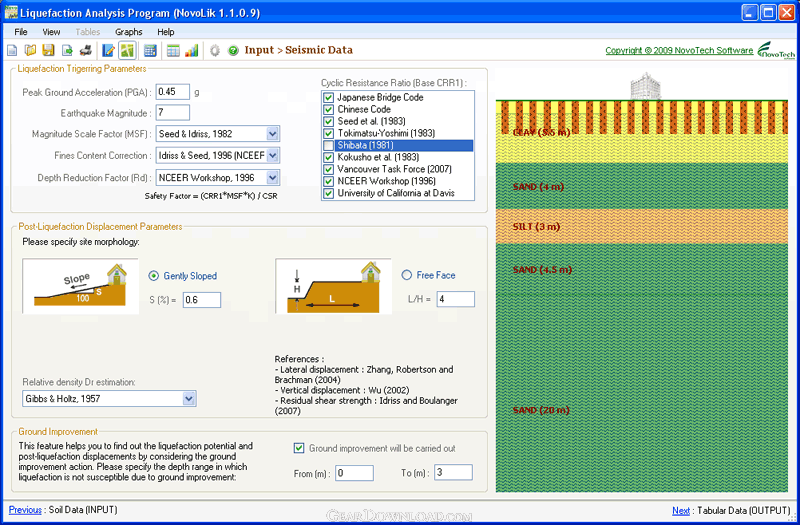Click the Next link
Viewport: 800px width, 525px height.
(681, 510)
